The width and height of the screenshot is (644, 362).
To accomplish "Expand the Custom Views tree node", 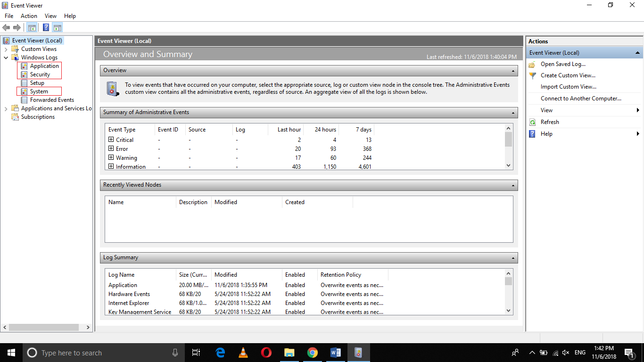I will [6, 49].
